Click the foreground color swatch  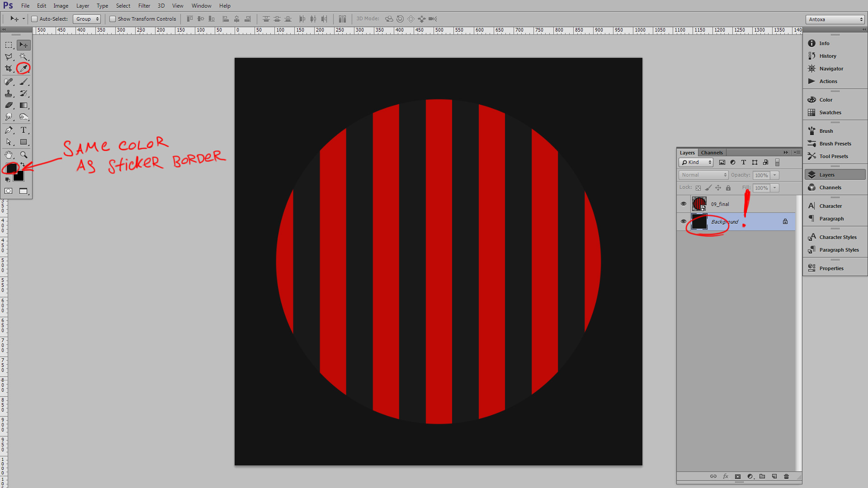11,169
